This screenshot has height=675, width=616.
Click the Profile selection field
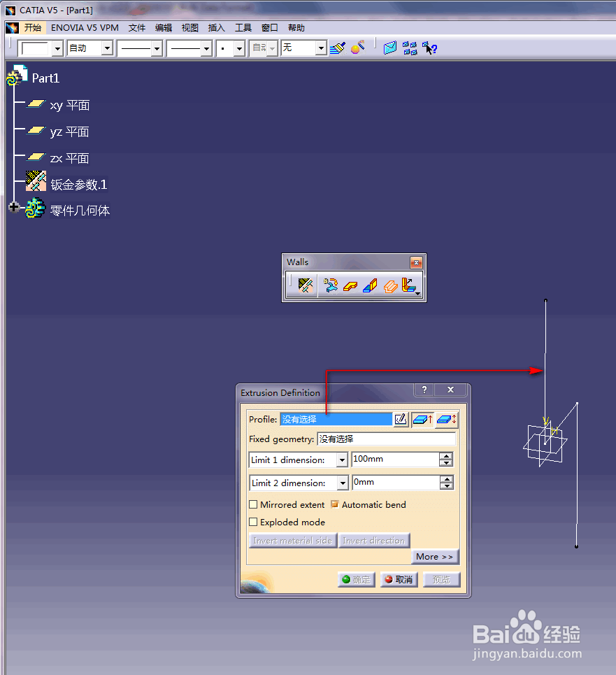[336, 419]
